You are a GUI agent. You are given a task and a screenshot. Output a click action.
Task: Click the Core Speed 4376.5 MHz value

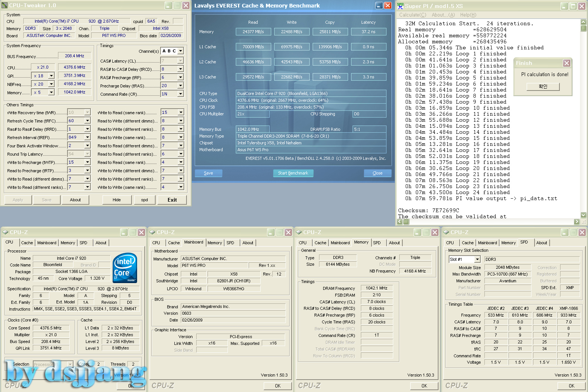coord(51,328)
